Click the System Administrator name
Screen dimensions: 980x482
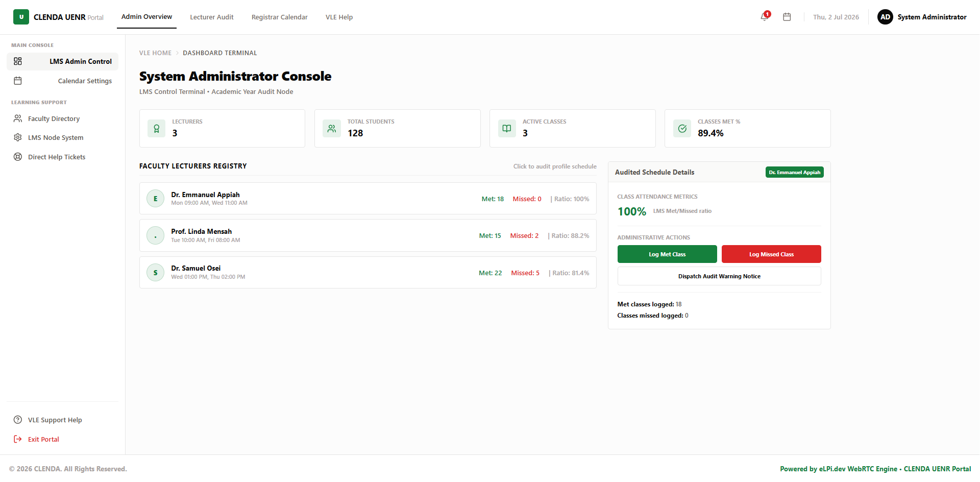coord(932,17)
